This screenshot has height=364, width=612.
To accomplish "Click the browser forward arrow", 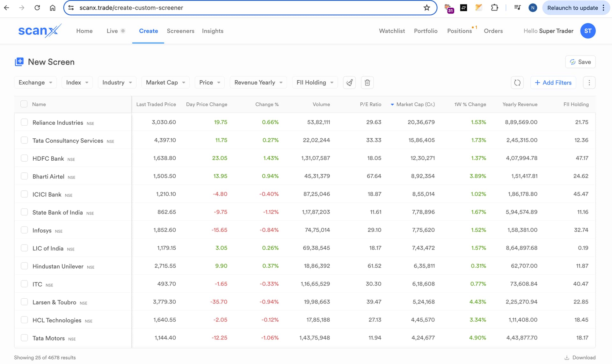I will 22,8.
